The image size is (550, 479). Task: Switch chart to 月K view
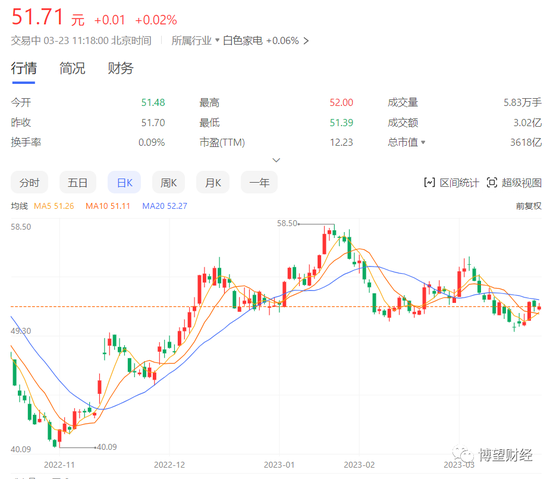click(213, 182)
